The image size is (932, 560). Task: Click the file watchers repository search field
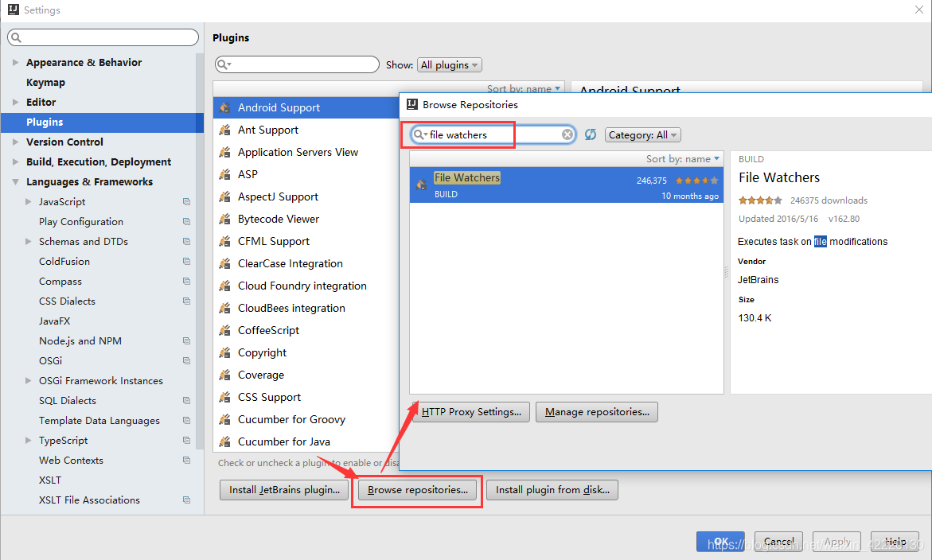[x=493, y=134]
